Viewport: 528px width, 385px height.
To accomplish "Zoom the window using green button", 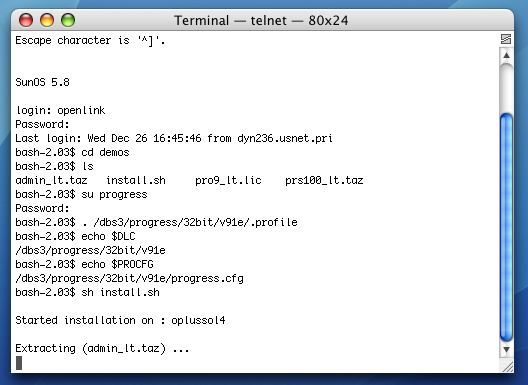I will tap(68, 20).
